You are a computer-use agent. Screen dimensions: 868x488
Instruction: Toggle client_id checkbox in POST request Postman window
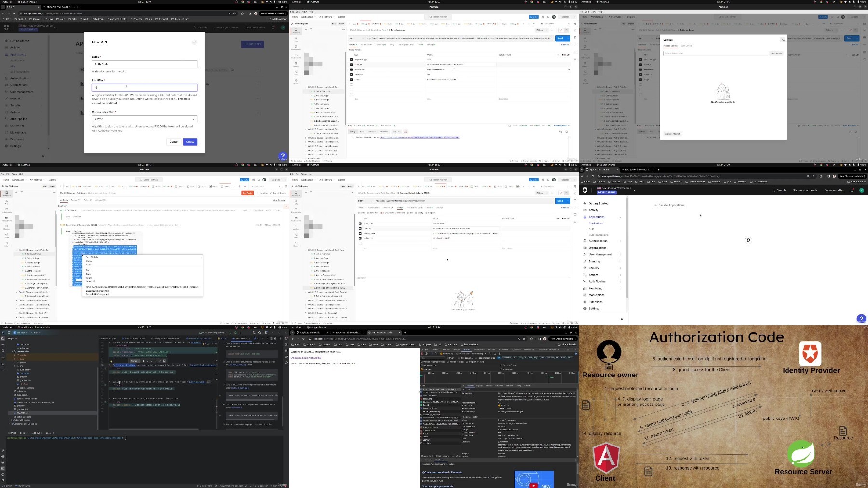360,228
